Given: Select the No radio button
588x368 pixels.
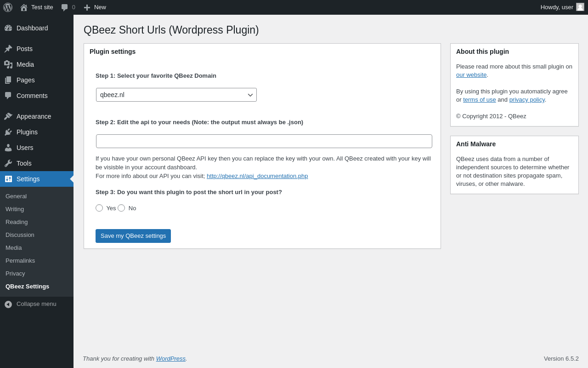Looking at the screenshot, I should tap(121, 208).
